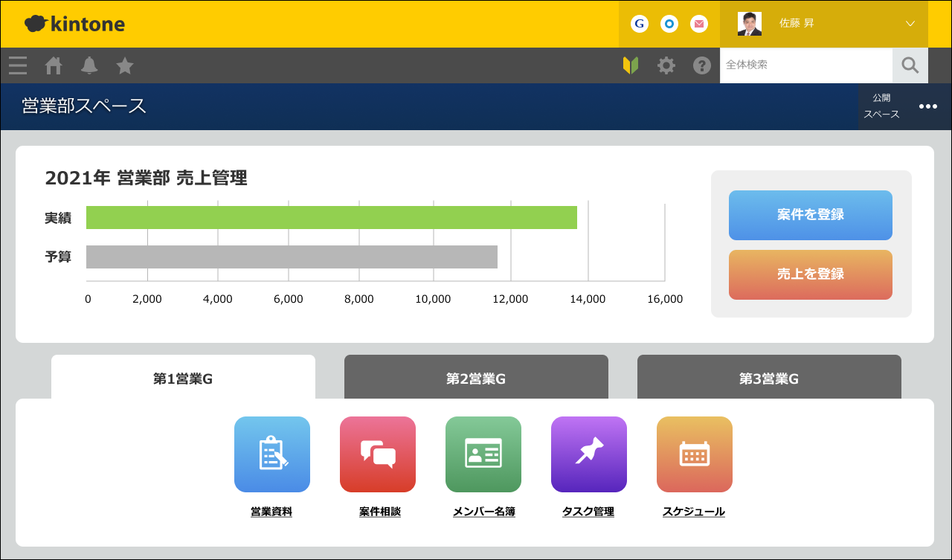Go to the home portal icon
This screenshot has height=560, width=952.
[x=54, y=65]
